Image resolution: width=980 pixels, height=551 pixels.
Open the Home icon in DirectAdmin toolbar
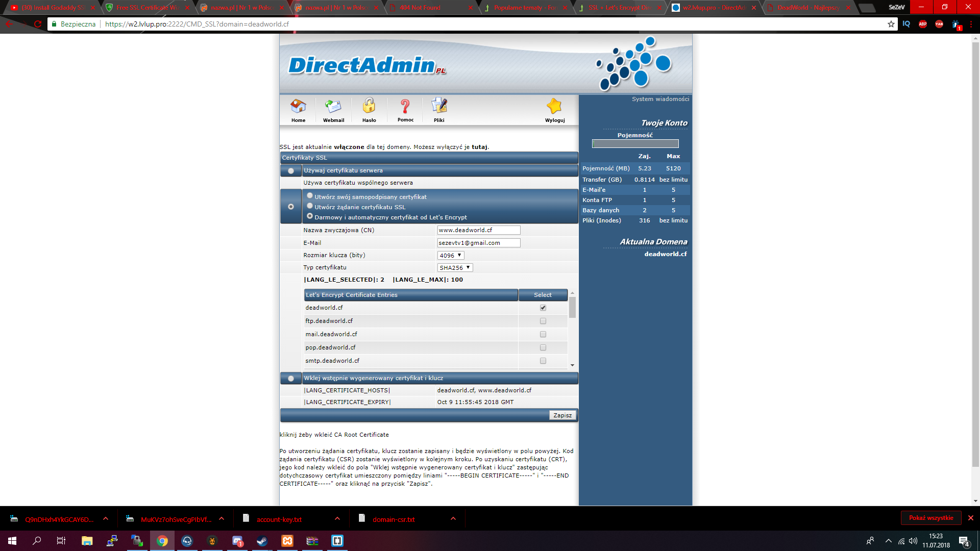[298, 107]
